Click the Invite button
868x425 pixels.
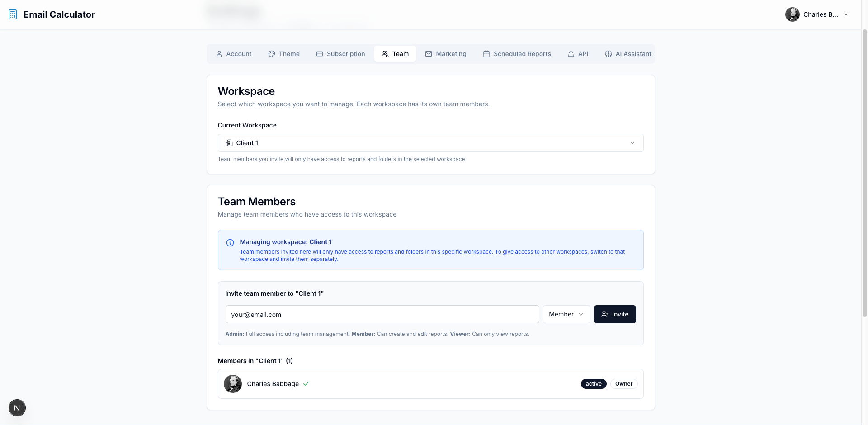tap(615, 314)
